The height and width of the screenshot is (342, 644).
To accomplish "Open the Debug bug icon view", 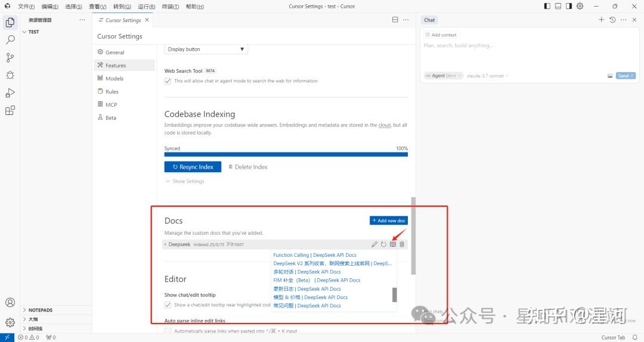I will coord(10,75).
